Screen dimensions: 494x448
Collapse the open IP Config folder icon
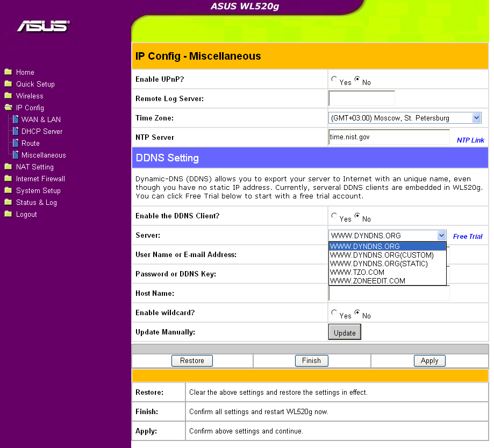9,108
